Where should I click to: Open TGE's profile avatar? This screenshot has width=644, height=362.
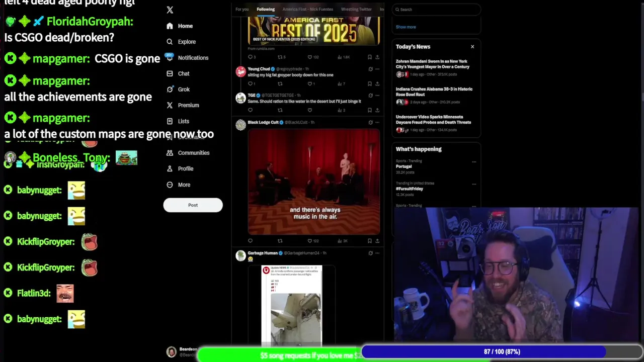(240, 98)
